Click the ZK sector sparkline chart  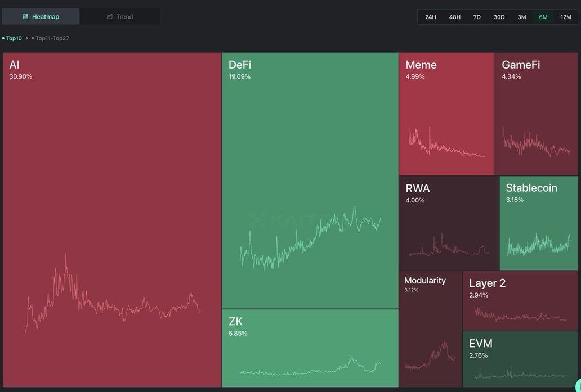(310, 367)
